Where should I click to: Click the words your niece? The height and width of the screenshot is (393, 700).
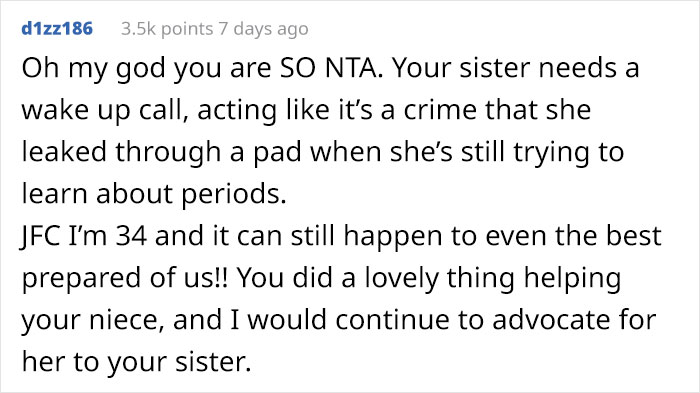pos(92,321)
